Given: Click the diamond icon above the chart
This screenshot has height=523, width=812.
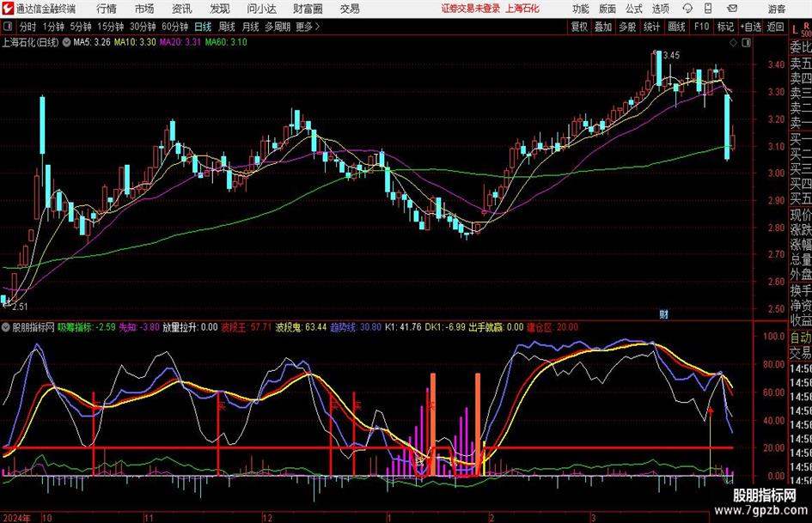Looking at the screenshot, I should [x=733, y=43].
